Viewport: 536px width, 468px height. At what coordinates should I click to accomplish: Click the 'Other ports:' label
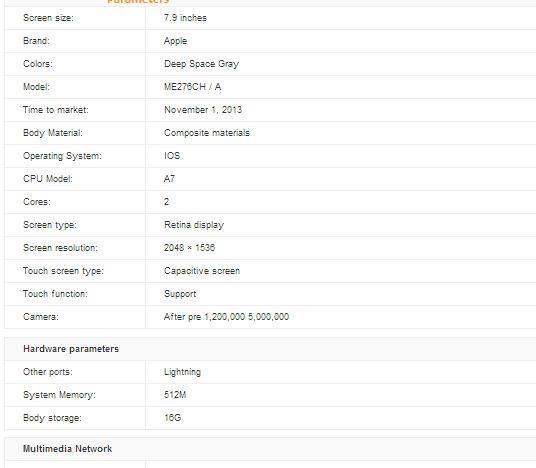coord(48,372)
